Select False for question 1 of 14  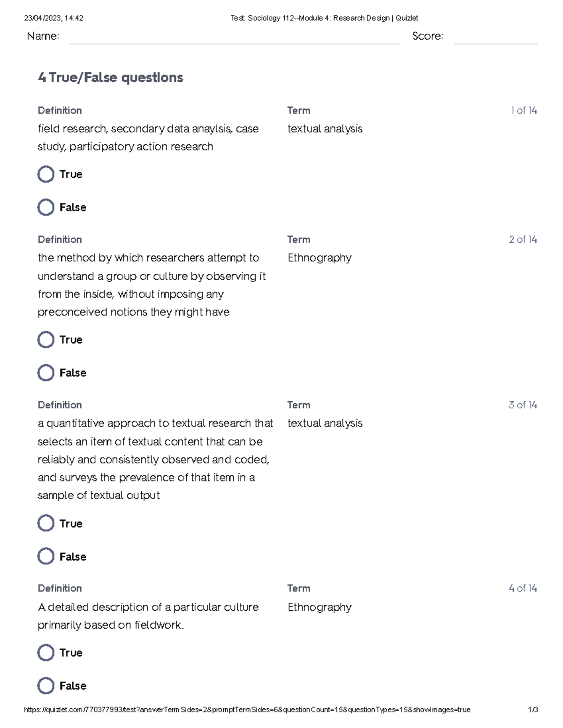tap(46, 207)
